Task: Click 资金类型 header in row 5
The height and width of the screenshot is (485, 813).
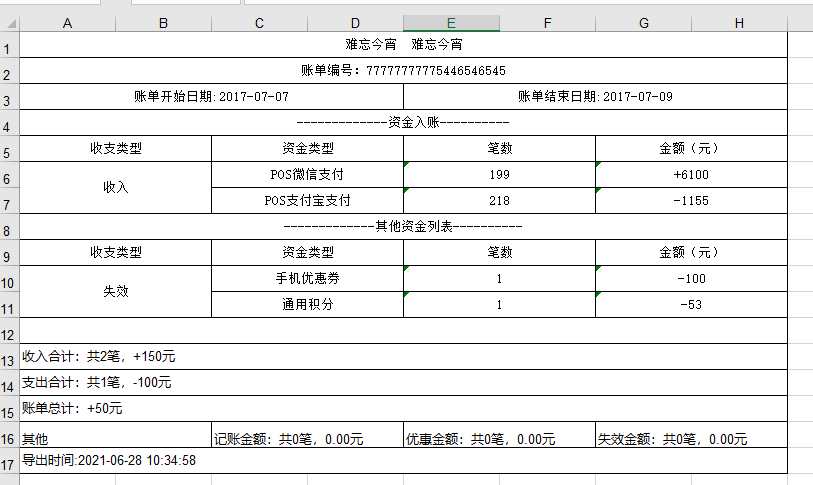Action: click(307, 148)
